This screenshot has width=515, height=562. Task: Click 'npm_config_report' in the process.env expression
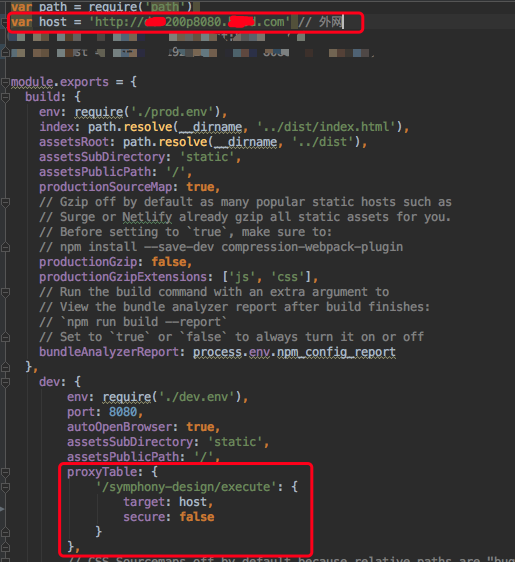tap(337, 352)
